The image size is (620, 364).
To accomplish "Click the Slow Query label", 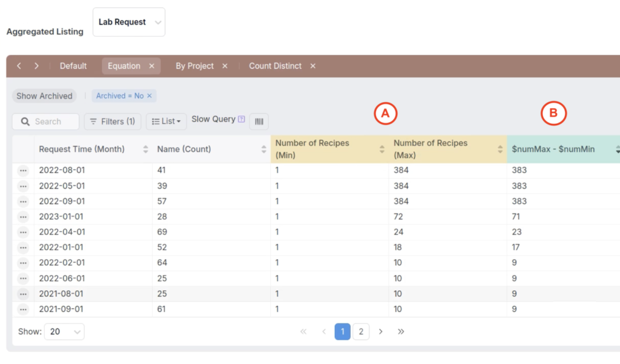I will [214, 119].
